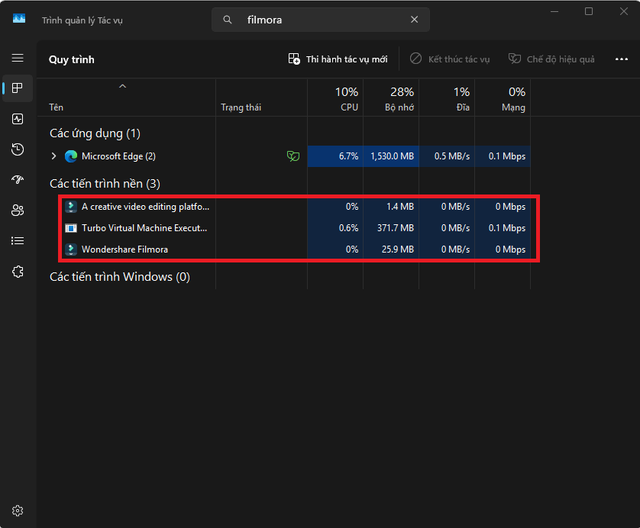Click the Microsoft Edge icon
Image resolution: width=640 pixels, height=528 pixels.
[x=71, y=156]
